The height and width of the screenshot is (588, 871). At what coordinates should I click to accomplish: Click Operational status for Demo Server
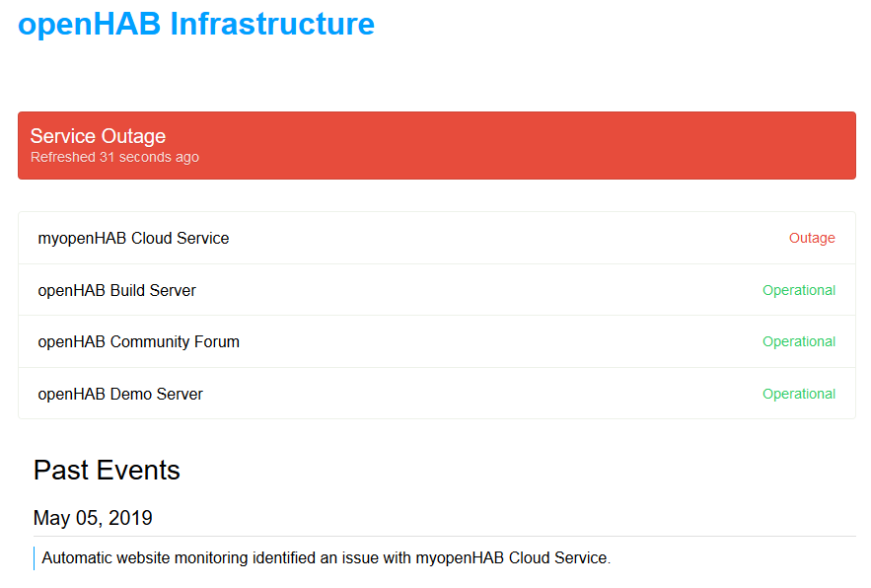[x=798, y=394]
